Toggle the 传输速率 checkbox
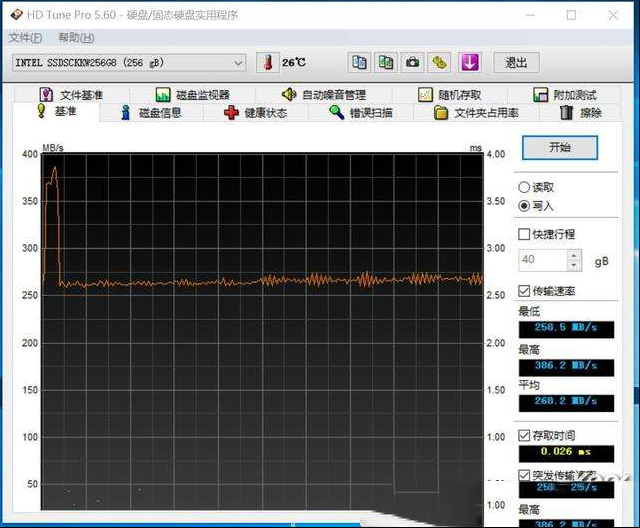This screenshot has height=528, width=640. [x=524, y=291]
